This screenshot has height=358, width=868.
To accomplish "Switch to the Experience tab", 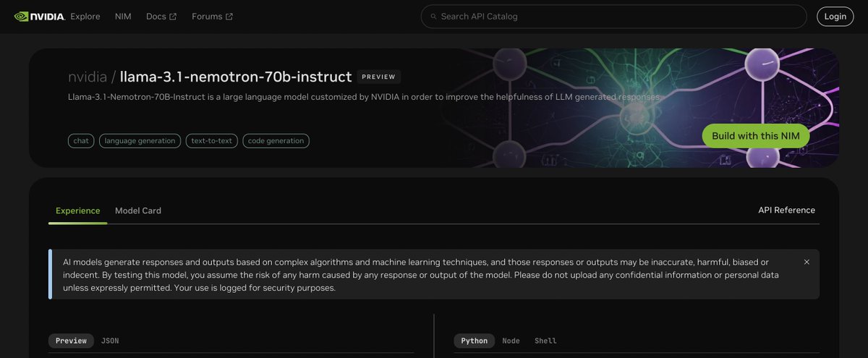I will pos(78,210).
